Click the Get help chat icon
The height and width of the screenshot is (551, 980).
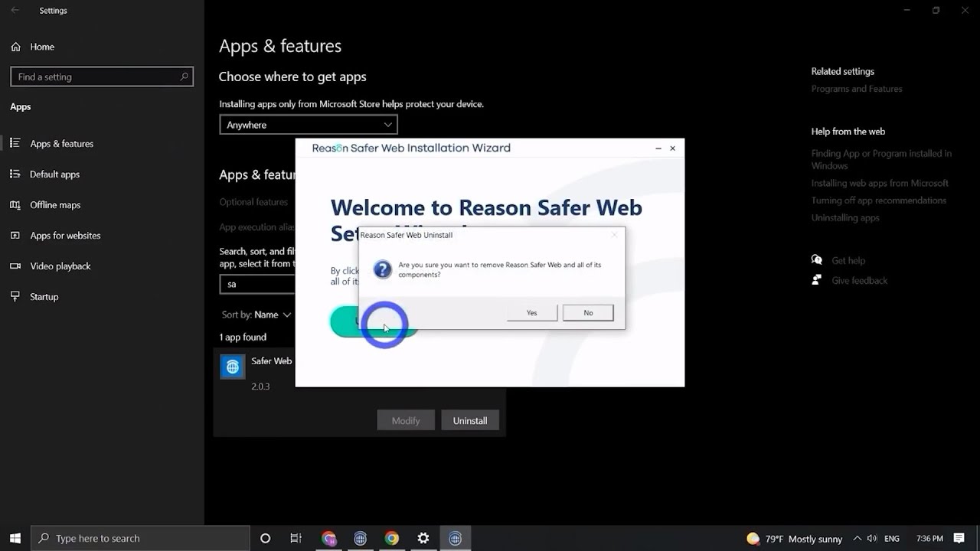point(817,260)
